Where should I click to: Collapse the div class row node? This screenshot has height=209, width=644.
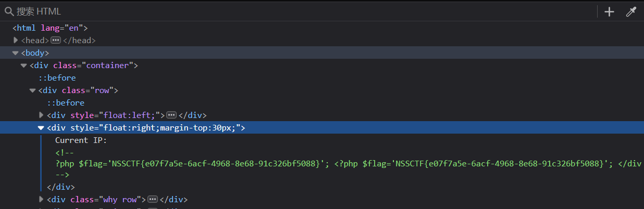point(32,90)
